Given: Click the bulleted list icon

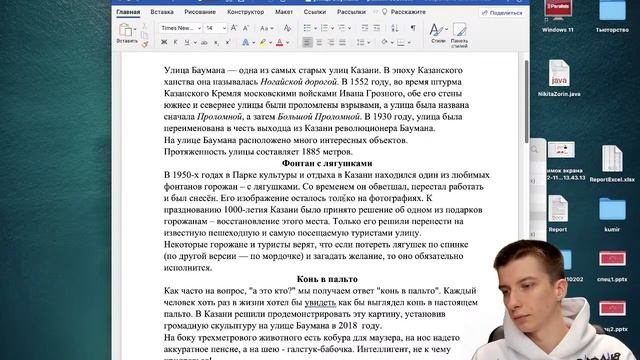Looking at the screenshot, I should coord(308,28).
